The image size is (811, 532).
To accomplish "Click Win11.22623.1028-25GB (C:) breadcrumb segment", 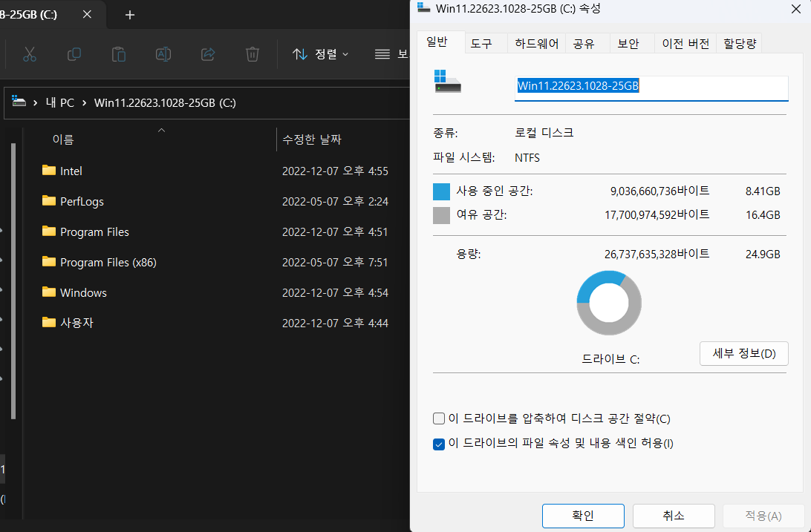I will tap(165, 103).
